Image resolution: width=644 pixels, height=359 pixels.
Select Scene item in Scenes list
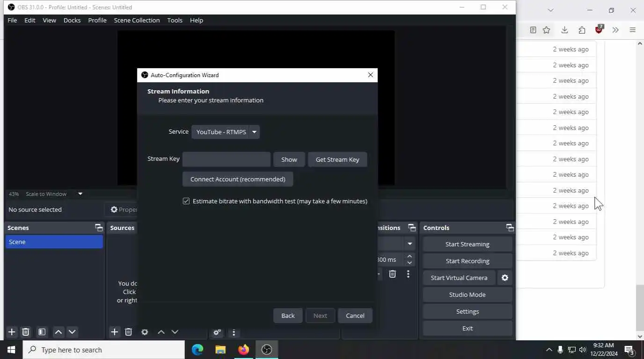(x=54, y=242)
